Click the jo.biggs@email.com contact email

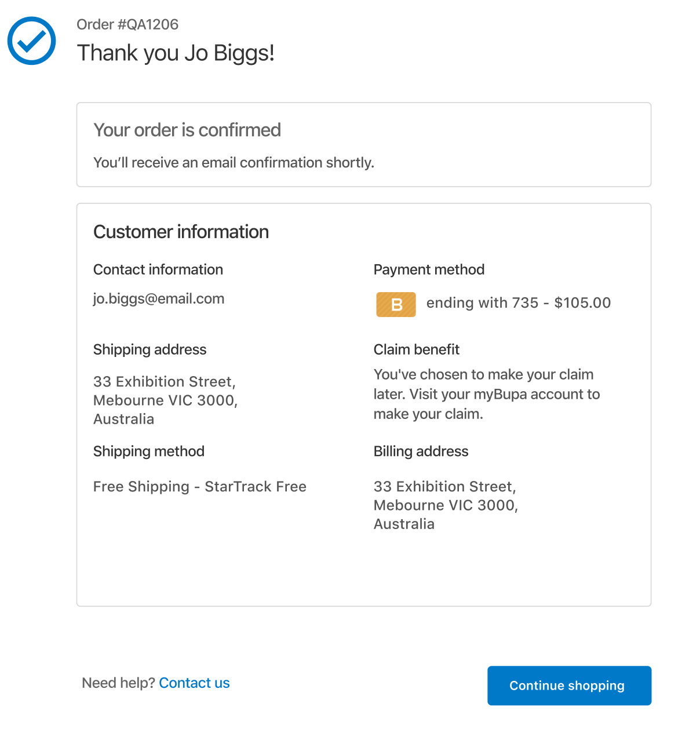[x=159, y=298]
